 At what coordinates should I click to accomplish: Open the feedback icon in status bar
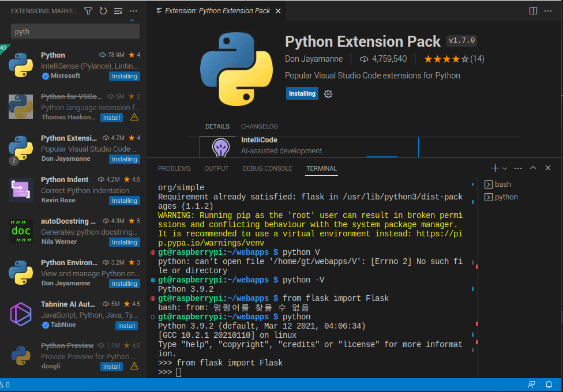(x=531, y=385)
